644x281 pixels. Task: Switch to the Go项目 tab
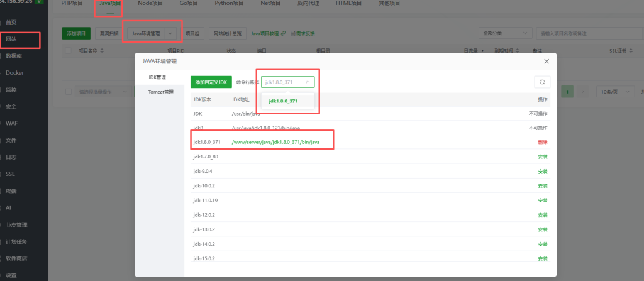189,3
